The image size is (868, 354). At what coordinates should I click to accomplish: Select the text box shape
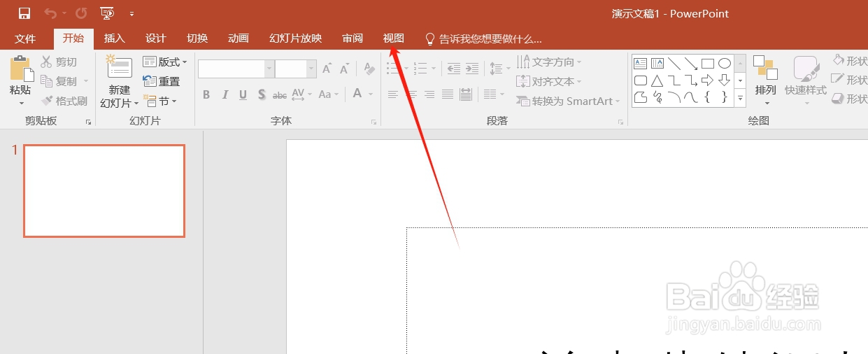(x=641, y=63)
